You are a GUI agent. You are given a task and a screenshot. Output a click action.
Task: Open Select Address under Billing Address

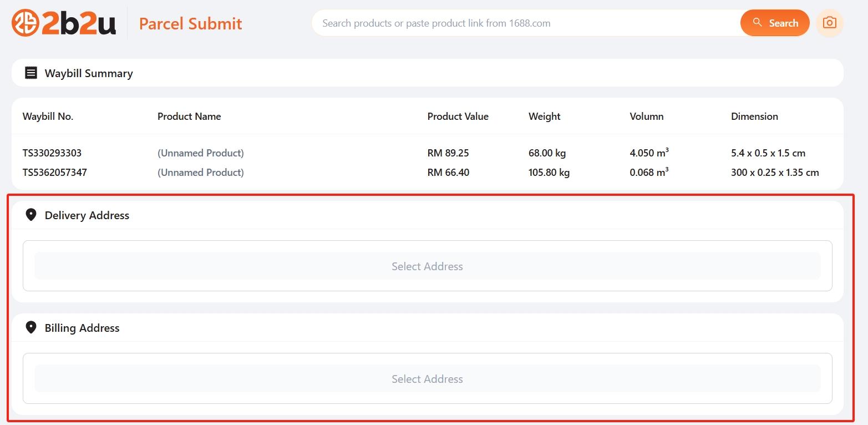pyautogui.click(x=427, y=379)
